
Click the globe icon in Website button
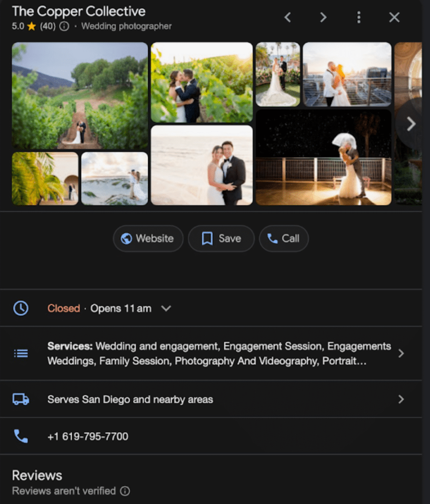126,239
